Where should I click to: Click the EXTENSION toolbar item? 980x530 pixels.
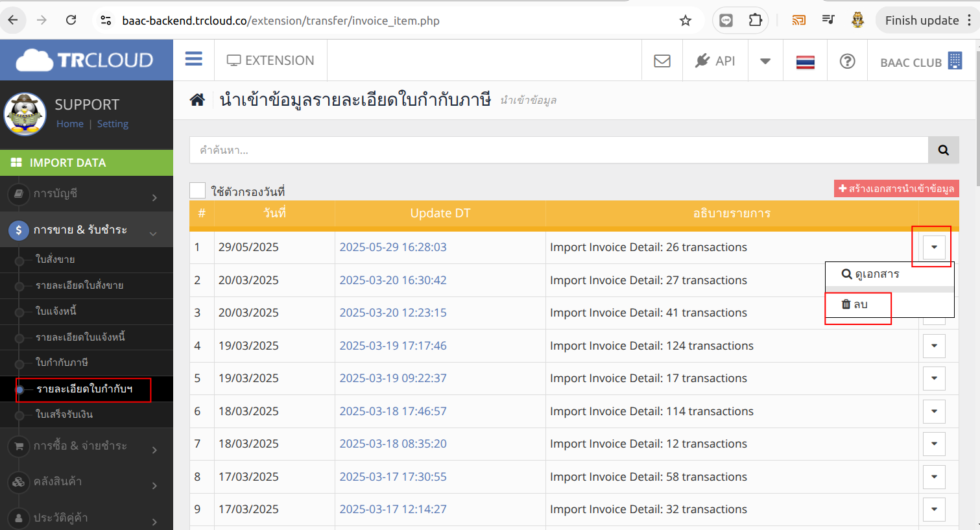coord(270,60)
